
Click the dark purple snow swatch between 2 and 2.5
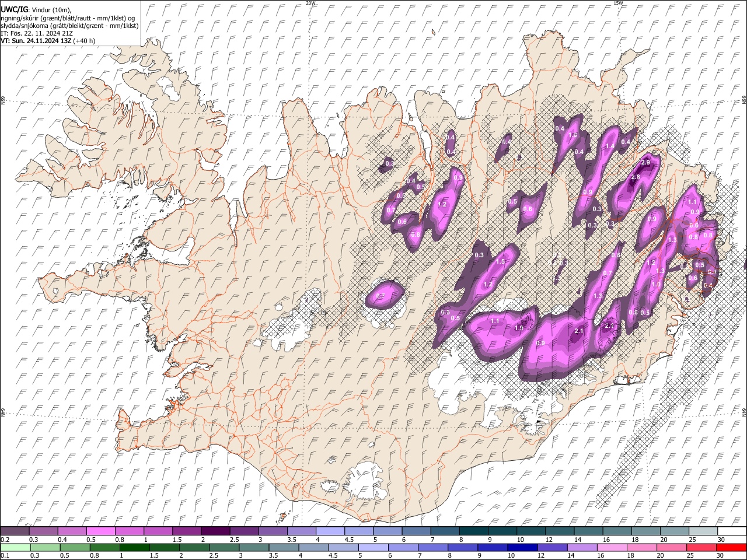pos(215,531)
